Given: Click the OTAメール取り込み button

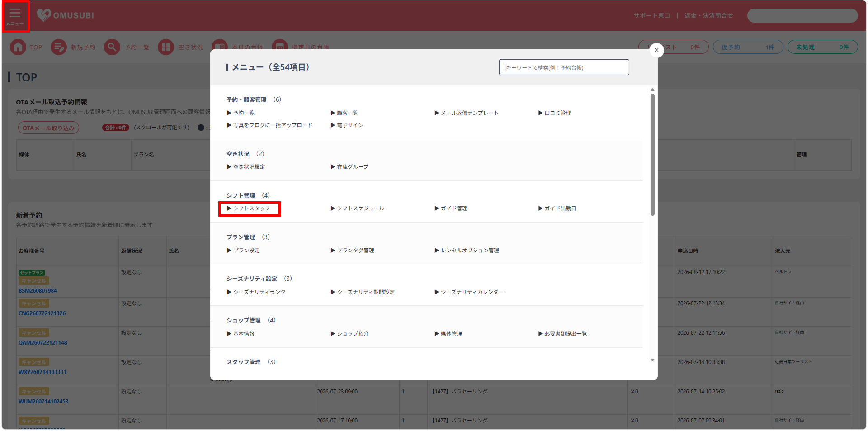Looking at the screenshot, I should point(49,128).
